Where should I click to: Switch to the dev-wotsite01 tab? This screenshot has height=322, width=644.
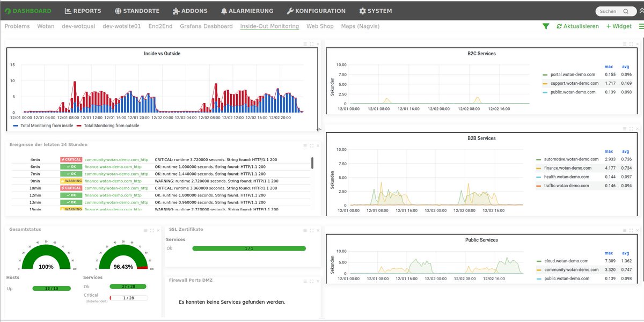122,26
